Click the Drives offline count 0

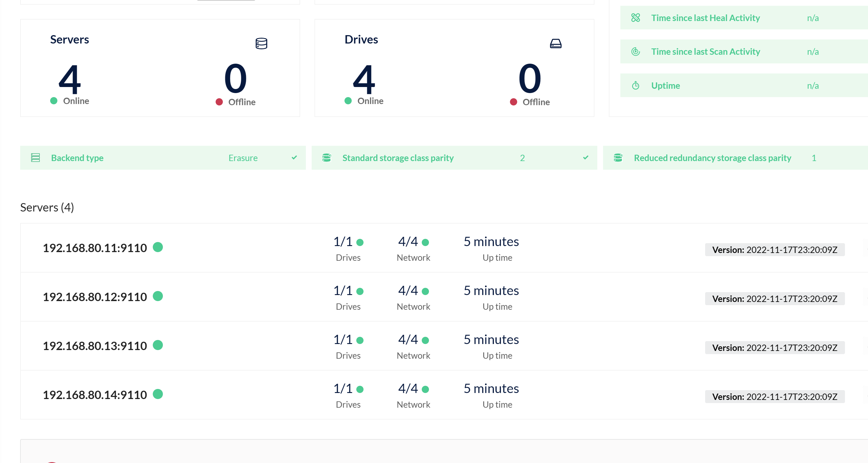click(x=530, y=78)
